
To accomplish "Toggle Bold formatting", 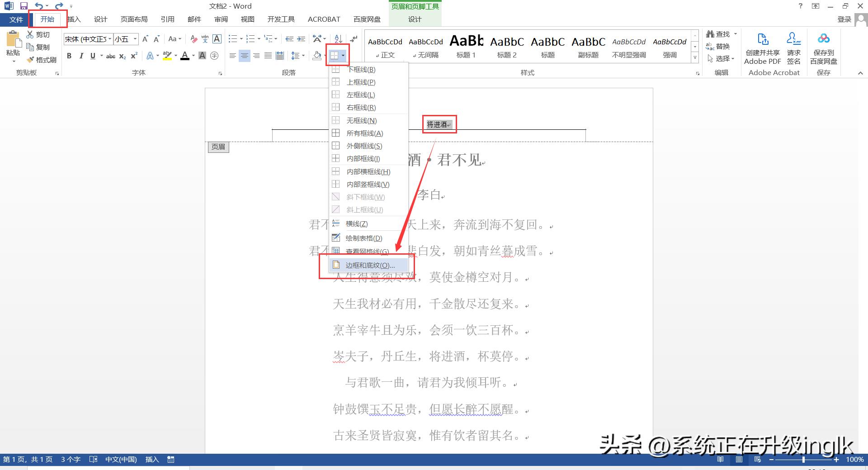I will click(69, 56).
